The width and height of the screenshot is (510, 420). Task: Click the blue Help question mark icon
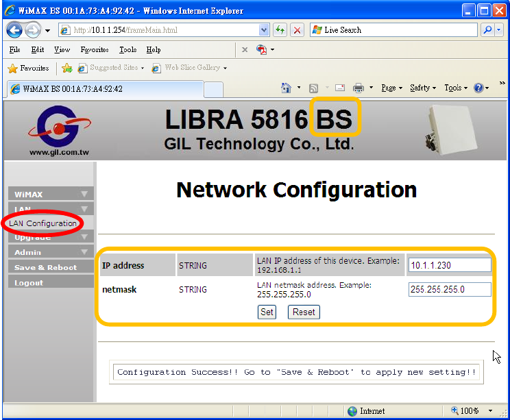click(478, 88)
